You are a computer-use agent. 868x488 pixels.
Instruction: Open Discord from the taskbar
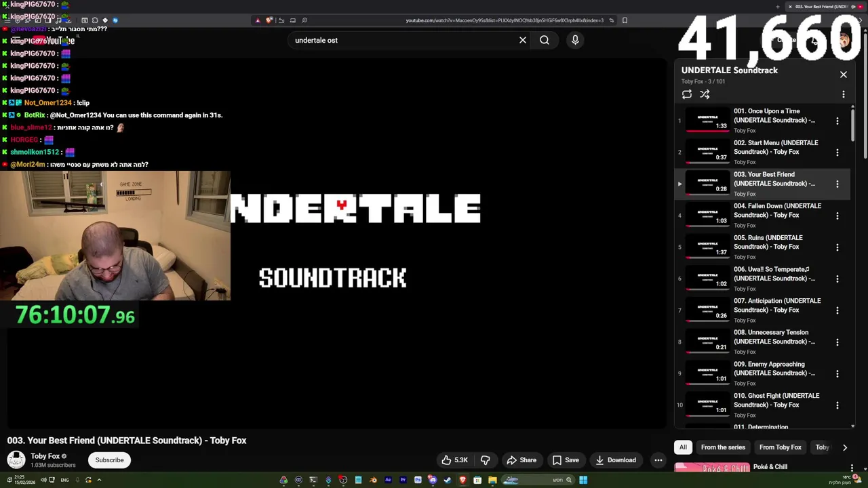tap(433, 480)
